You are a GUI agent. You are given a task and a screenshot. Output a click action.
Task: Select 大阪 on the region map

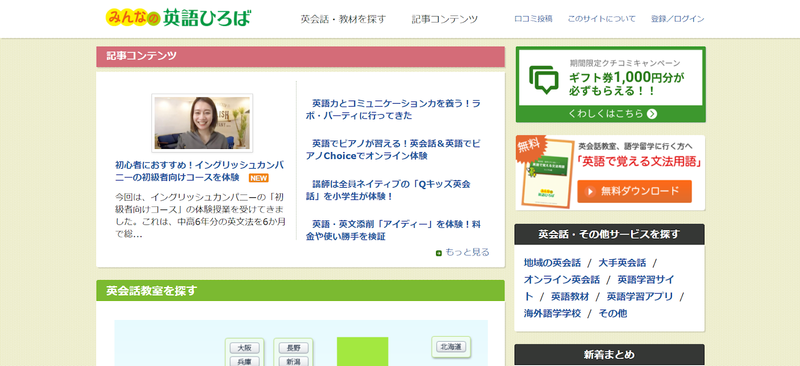coord(244,348)
